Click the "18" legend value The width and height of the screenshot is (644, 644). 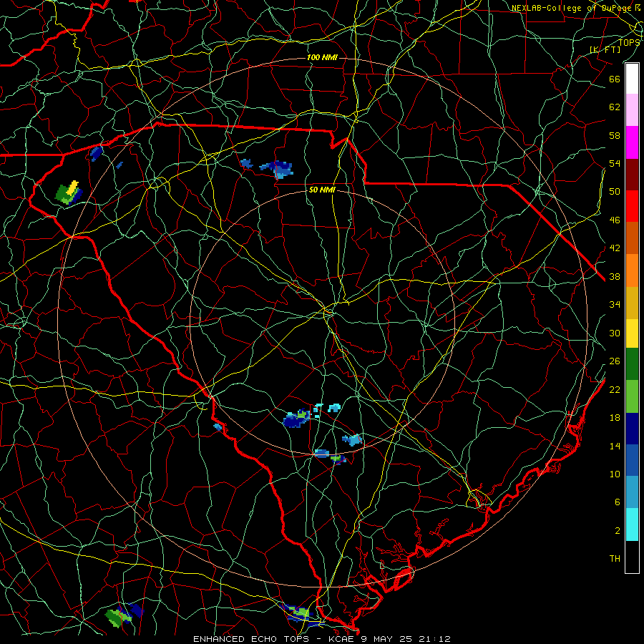[615, 418]
